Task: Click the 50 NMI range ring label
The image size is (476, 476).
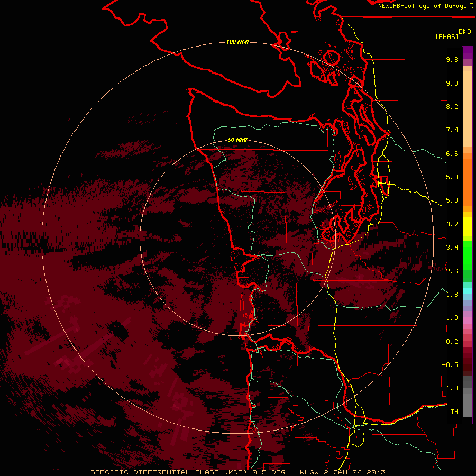Action: [237, 140]
